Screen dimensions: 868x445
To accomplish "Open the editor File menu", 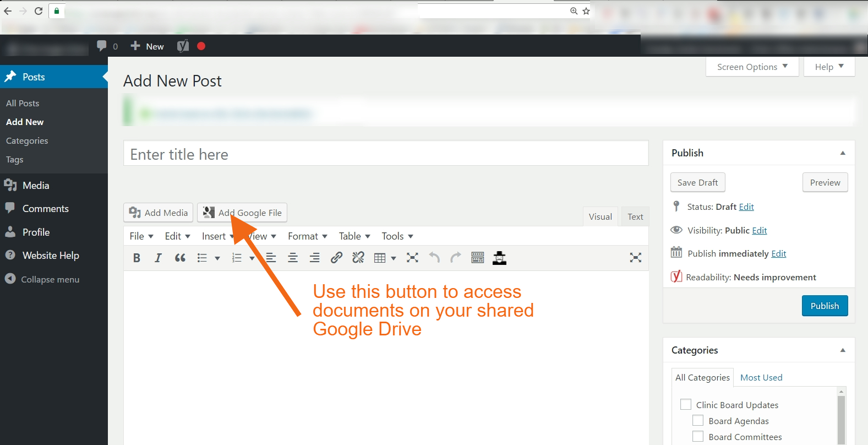I will [x=141, y=236].
